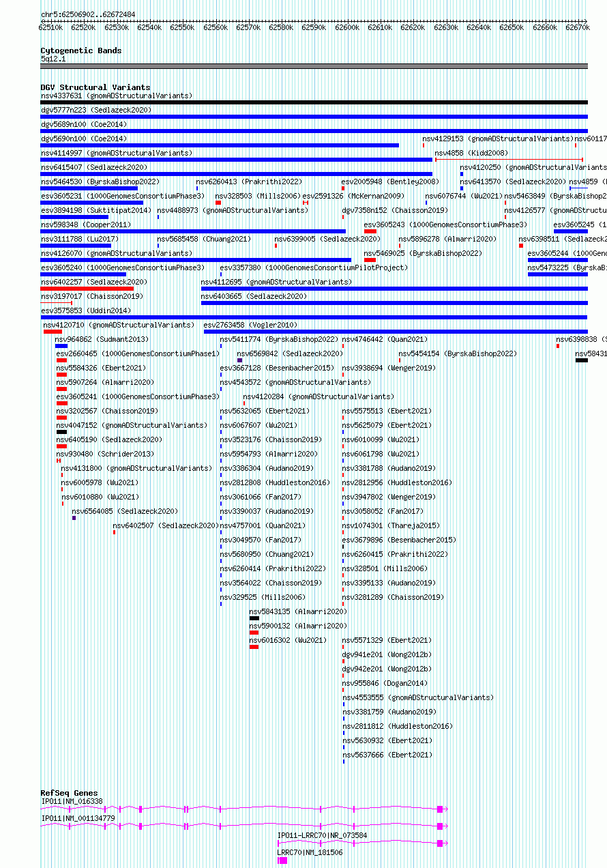Screen dimensions: 607x868
Task: Open nsv598348 (Cooper2011) variant
Action: pyautogui.click(x=86, y=225)
